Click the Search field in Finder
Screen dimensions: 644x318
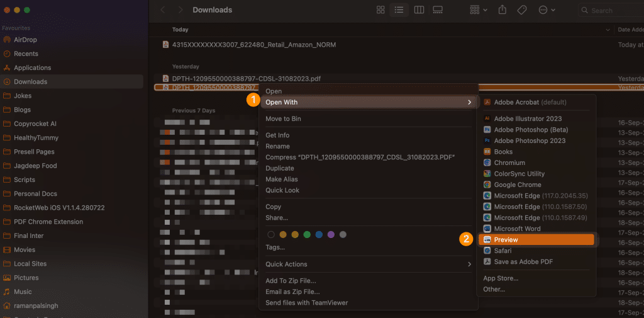point(611,10)
